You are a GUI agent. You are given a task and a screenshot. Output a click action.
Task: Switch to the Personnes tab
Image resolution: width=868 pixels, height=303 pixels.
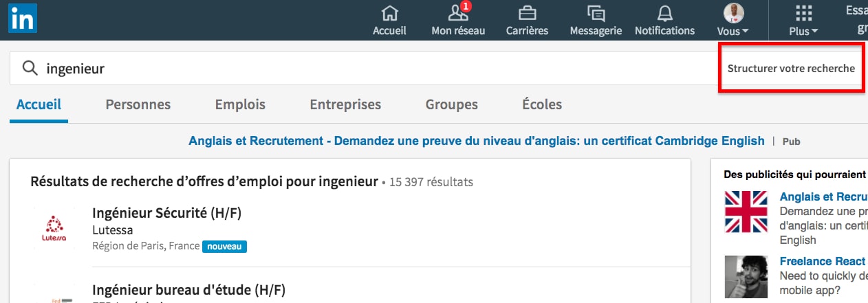pos(138,104)
